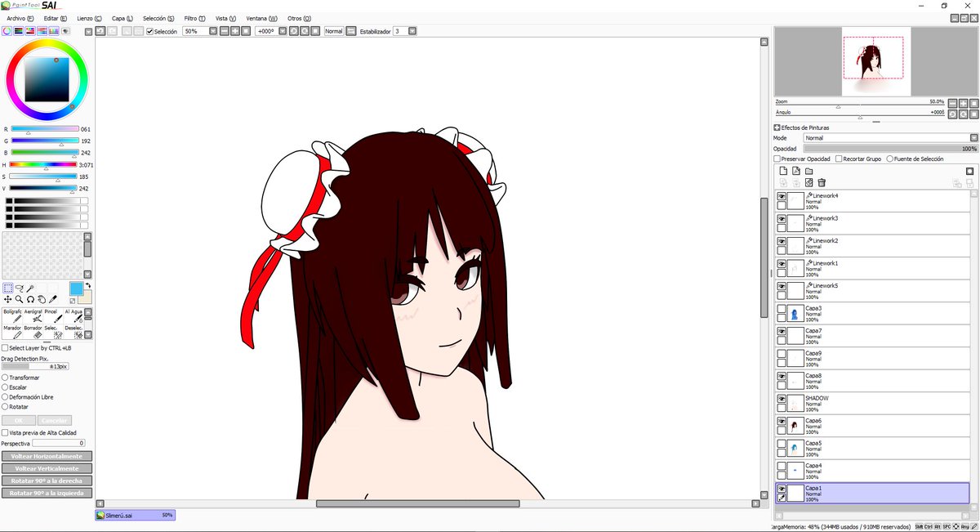Click Voltear Horizontalmente button

(x=47, y=456)
